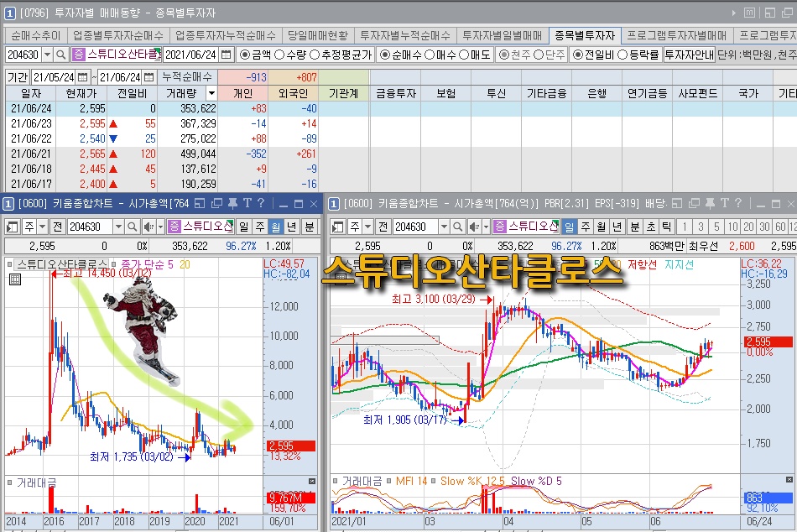Select 틱 period in right chart
797x532 pixels.
[x=666, y=227]
